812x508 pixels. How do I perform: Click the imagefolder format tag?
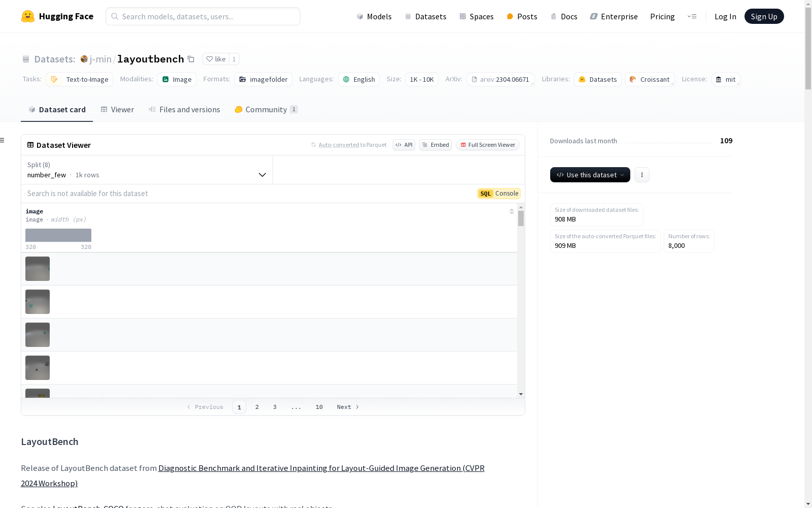click(x=263, y=79)
